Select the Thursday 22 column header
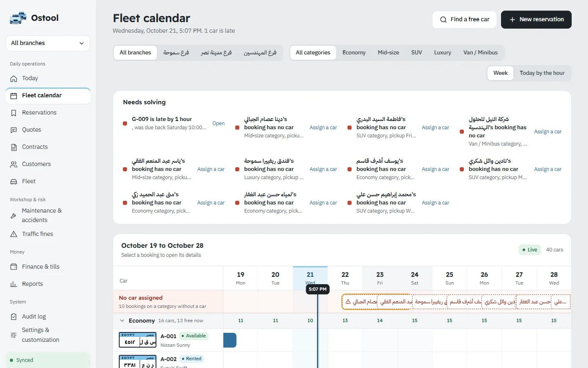 pos(345,278)
